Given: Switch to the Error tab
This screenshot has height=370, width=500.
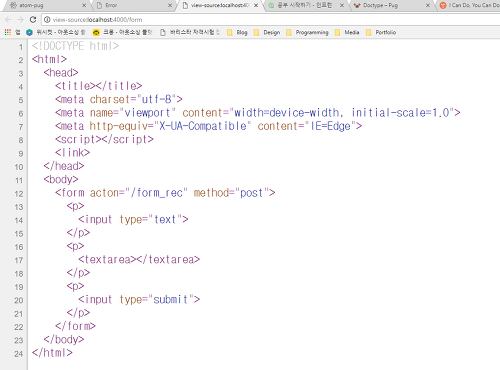Looking at the screenshot, I should click(133, 5).
